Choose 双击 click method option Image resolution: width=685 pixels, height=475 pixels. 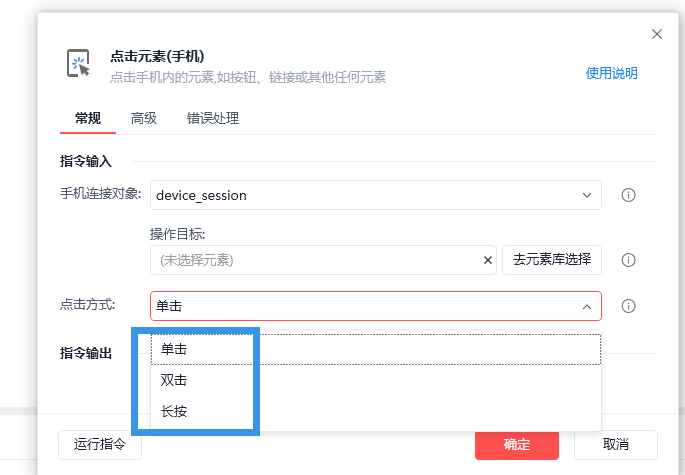tap(175, 380)
